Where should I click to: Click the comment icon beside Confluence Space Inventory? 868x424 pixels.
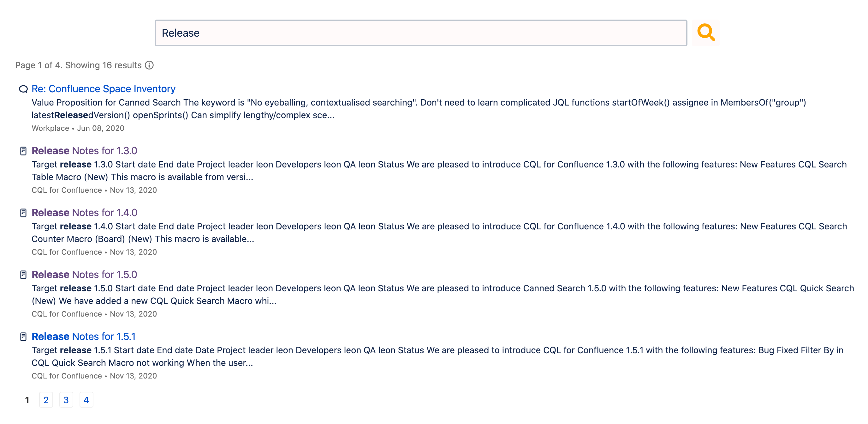[23, 89]
